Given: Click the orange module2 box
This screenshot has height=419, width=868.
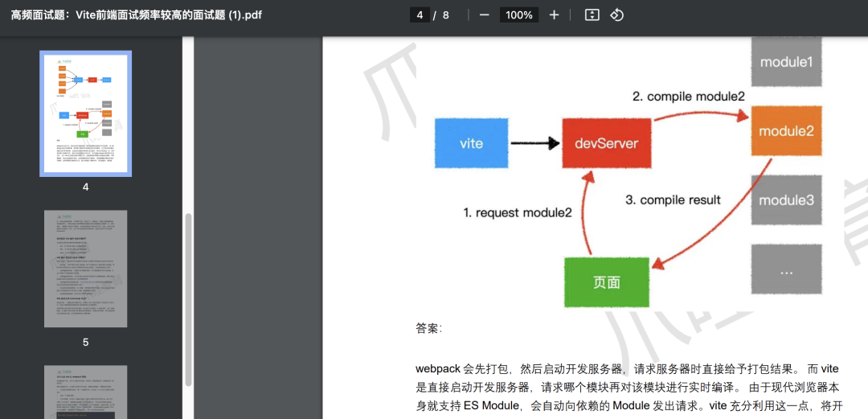Looking at the screenshot, I should pyautogui.click(x=786, y=131).
